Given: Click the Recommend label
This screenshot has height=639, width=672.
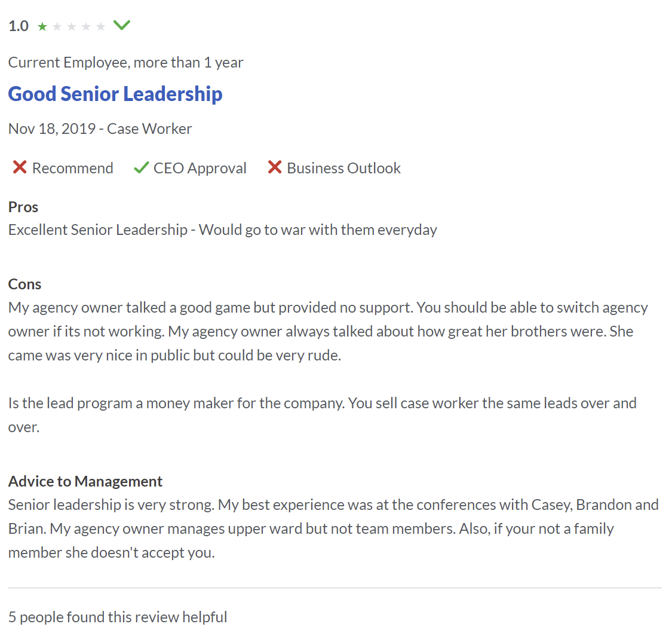Looking at the screenshot, I should coord(72,168).
